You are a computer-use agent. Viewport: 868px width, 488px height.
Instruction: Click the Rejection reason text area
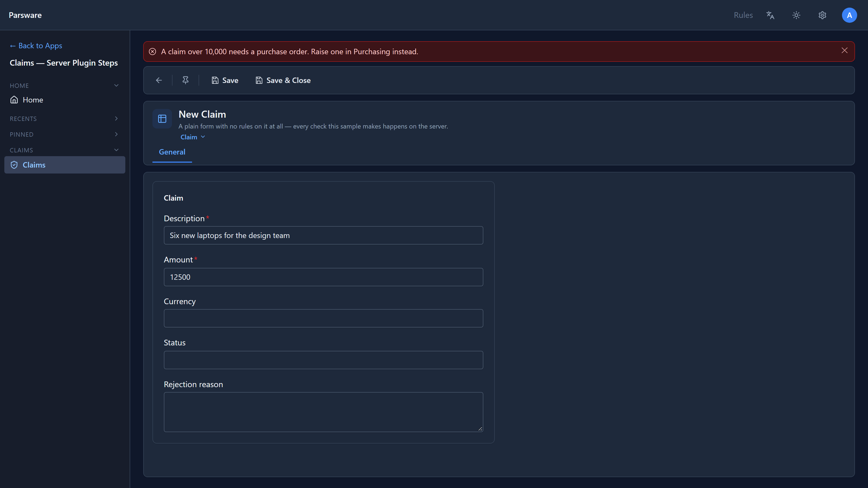pyautogui.click(x=323, y=412)
